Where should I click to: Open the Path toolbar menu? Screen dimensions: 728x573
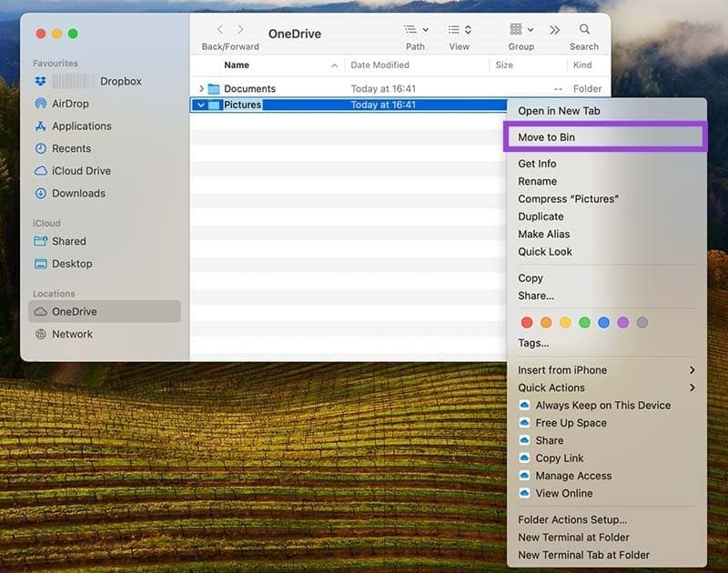416,30
